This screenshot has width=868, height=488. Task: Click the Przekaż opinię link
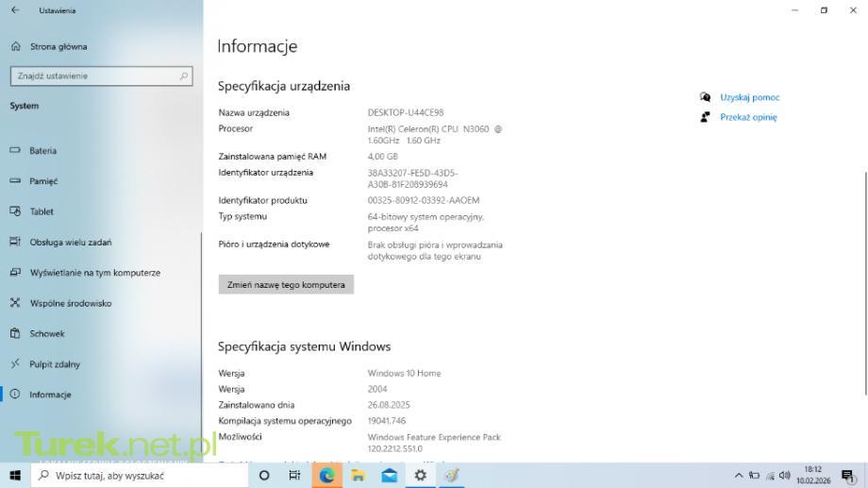(747, 118)
